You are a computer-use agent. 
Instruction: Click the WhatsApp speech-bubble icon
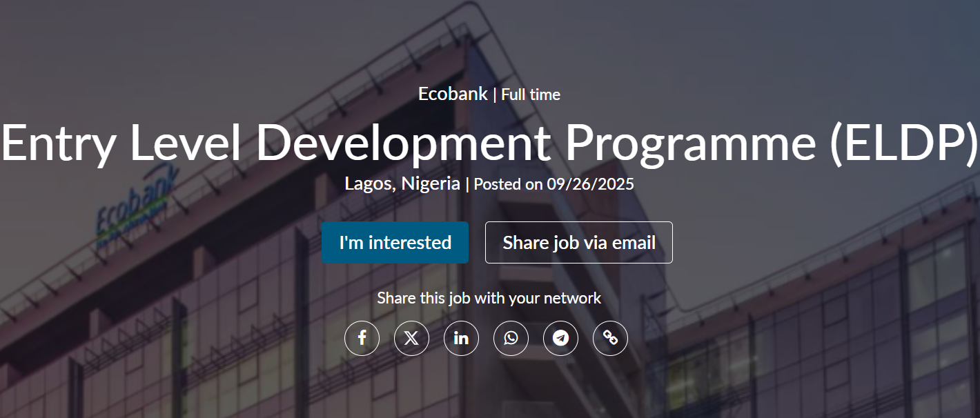point(511,338)
